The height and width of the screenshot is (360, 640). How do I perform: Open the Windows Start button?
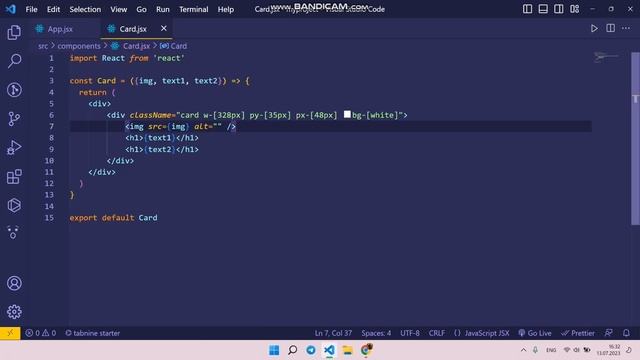274,350
